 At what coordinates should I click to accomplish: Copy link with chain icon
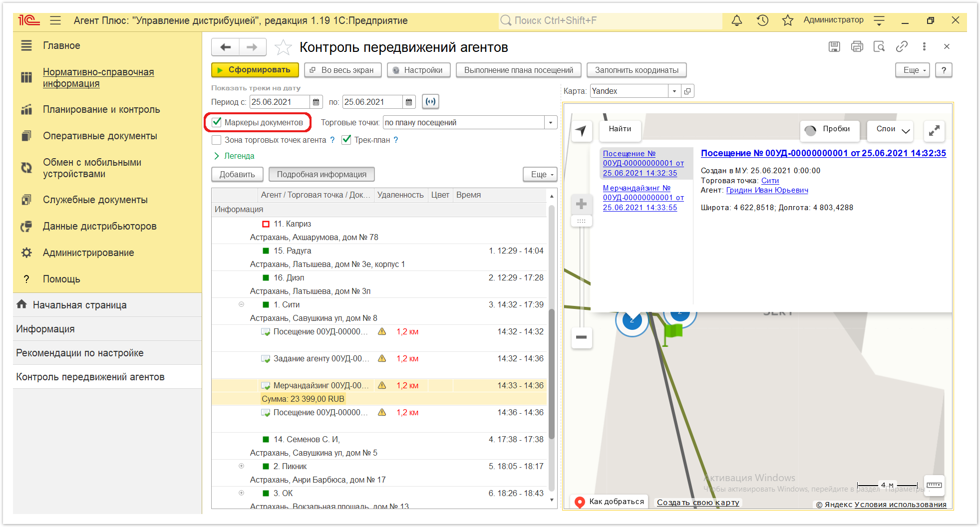[x=902, y=47]
